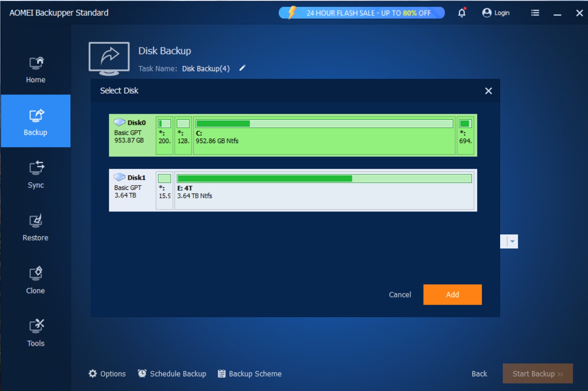Click Disk0 200 MB first partition

pyautogui.click(x=164, y=135)
